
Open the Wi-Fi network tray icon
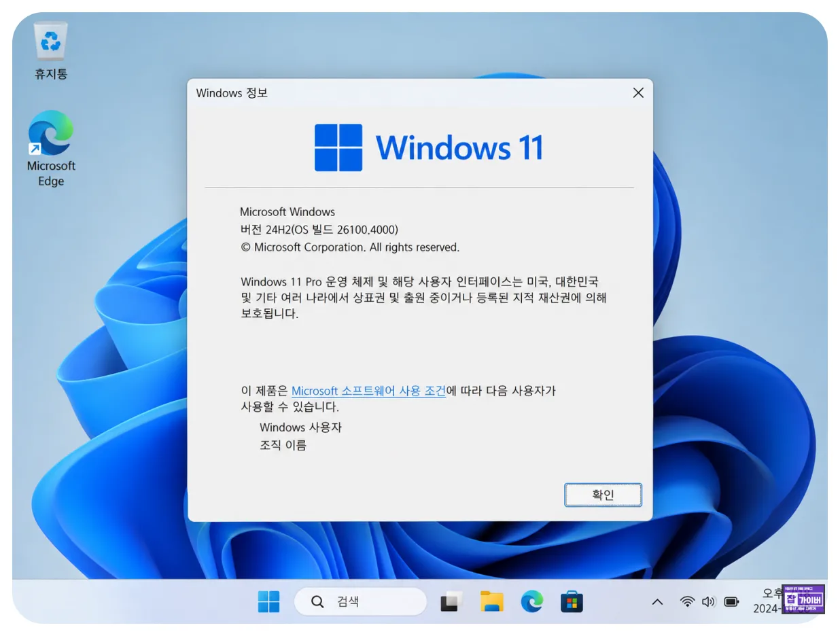(688, 601)
